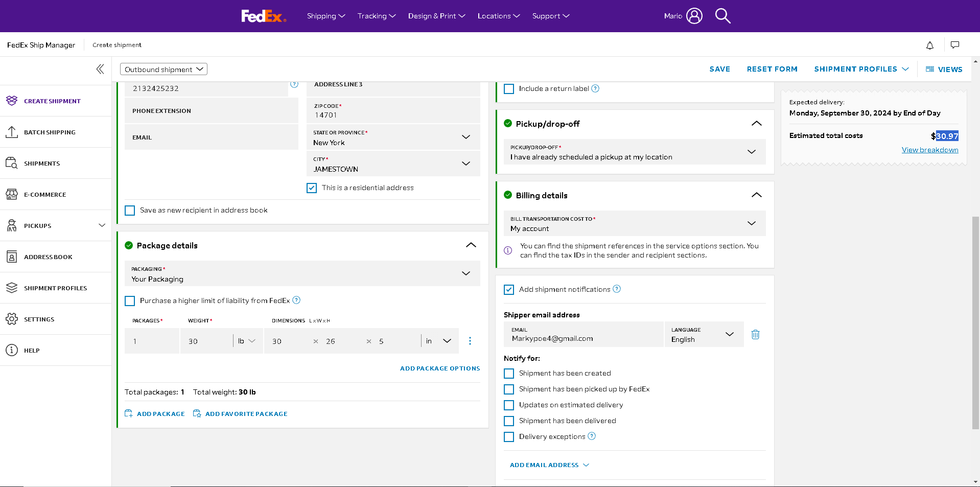This screenshot has height=487, width=980.
Task: Open the Pickup/drop-off option dropdown
Action: click(x=635, y=152)
